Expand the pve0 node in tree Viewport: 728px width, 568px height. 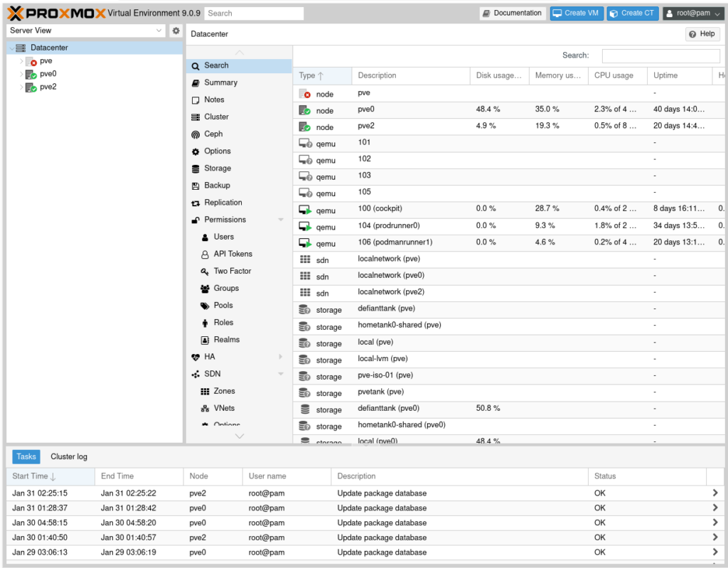(x=21, y=74)
